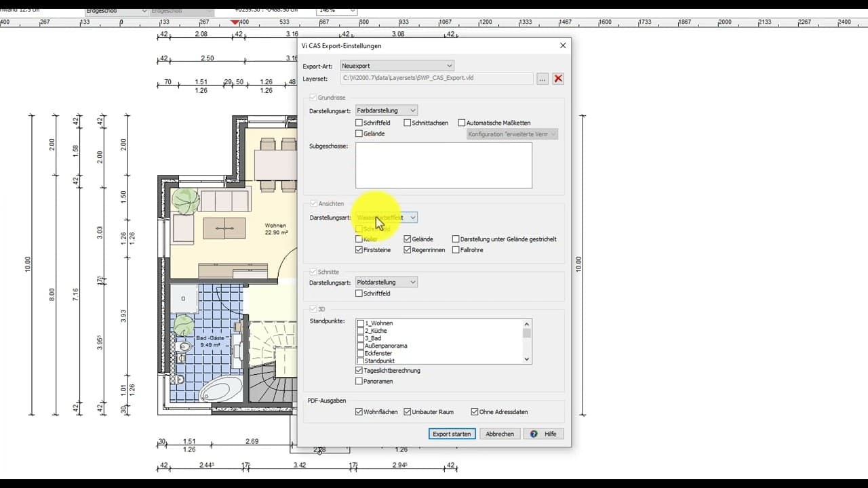Uncheck the Umbauter Raum PDF option
The height and width of the screenshot is (488, 868).
point(408,412)
